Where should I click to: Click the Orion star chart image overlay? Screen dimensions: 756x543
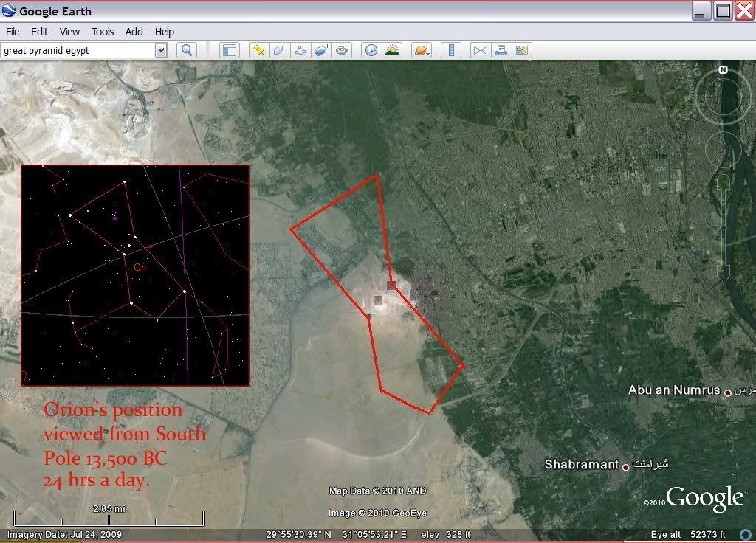135,275
